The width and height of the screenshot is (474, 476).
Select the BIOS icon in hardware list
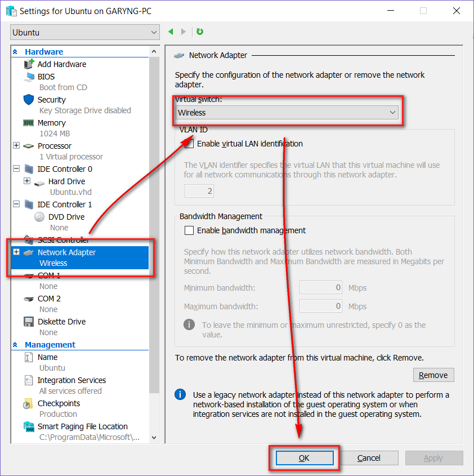[x=29, y=77]
